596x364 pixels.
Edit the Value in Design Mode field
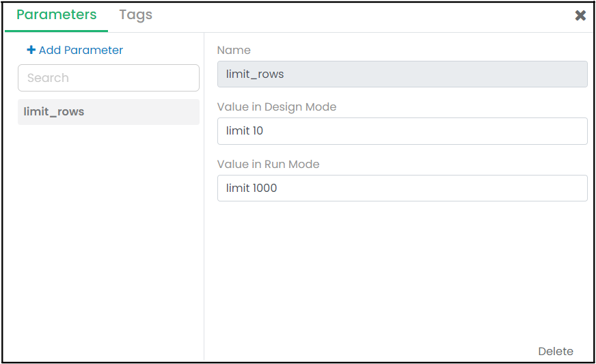(x=402, y=130)
